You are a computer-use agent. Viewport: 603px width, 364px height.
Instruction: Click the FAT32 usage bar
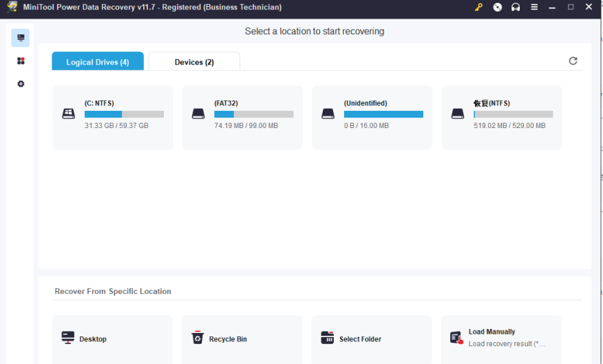tap(254, 114)
